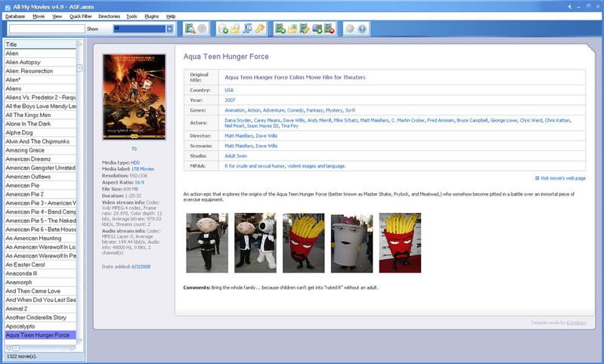Click the movie poster cover image
This screenshot has width=604, height=364.
134,97
